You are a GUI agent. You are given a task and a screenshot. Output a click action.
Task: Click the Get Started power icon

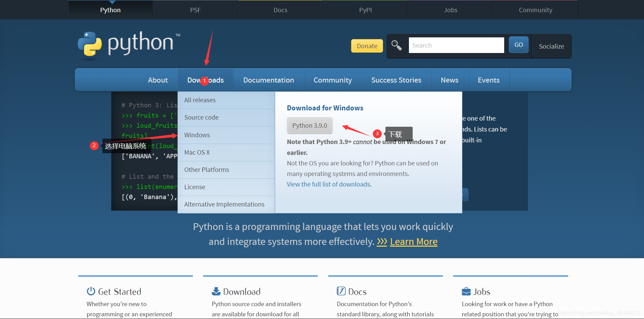pyautogui.click(x=91, y=291)
